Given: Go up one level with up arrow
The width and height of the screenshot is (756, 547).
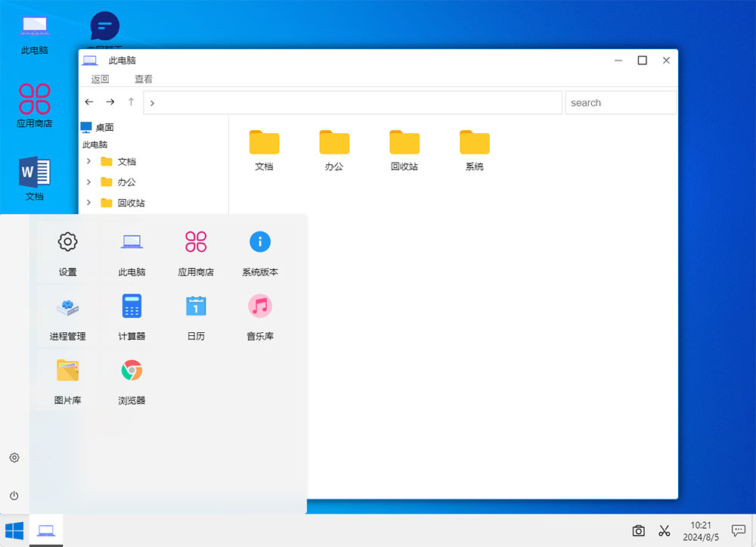Looking at the screenshot, I should (131, 102).
